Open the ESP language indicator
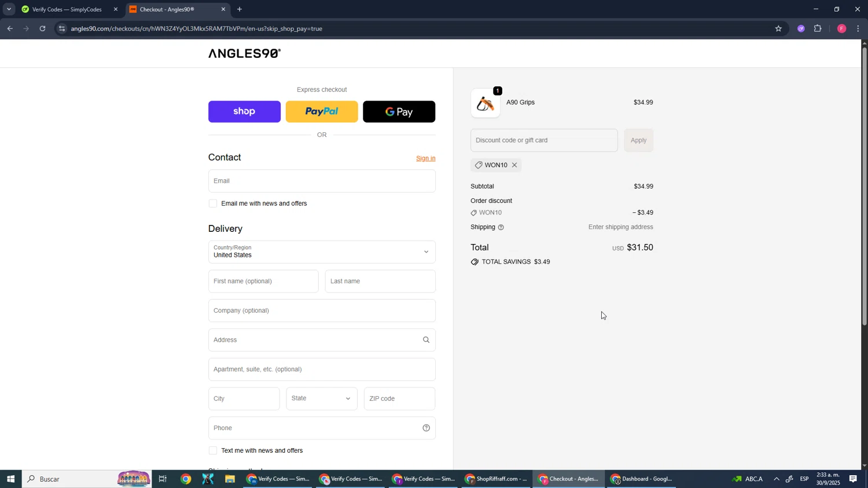 coord(804,479)
